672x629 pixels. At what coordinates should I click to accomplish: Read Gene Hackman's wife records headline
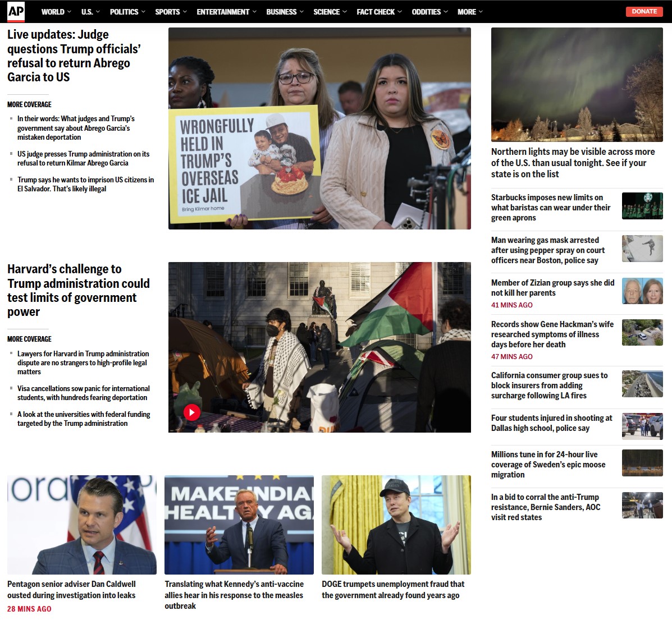click(552, 334)
